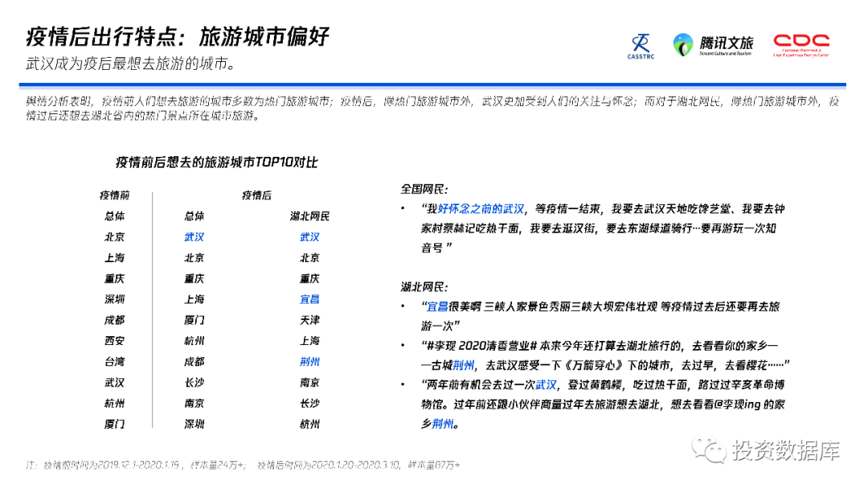The width and height of the screenshot is (868, 489).
Task: Click blue 宜昌 in the 宜昌很美啊 quote
Action: [x=437, y=306]
